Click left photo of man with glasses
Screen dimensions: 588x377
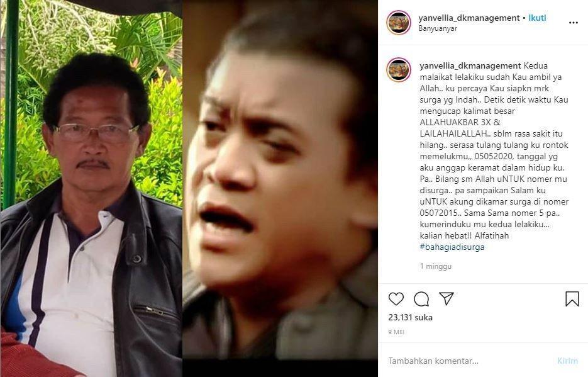pyautogui.click(x=91, y=188)
